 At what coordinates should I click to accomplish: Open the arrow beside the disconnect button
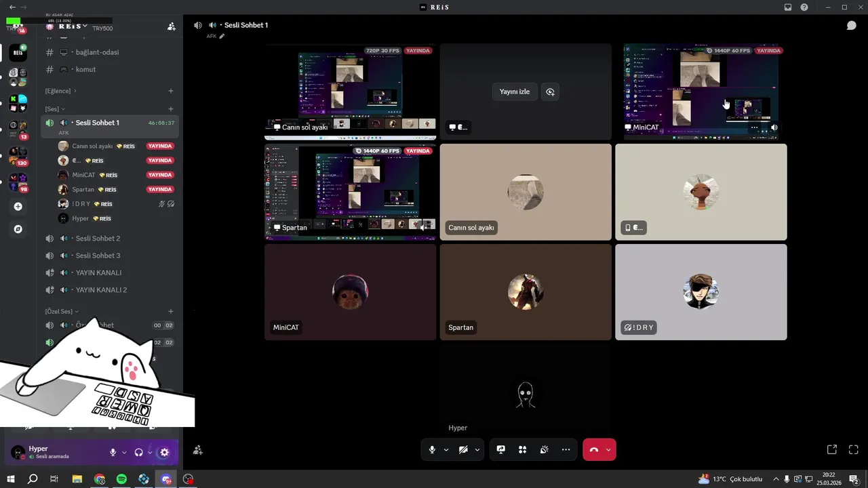tap(608, 449)
